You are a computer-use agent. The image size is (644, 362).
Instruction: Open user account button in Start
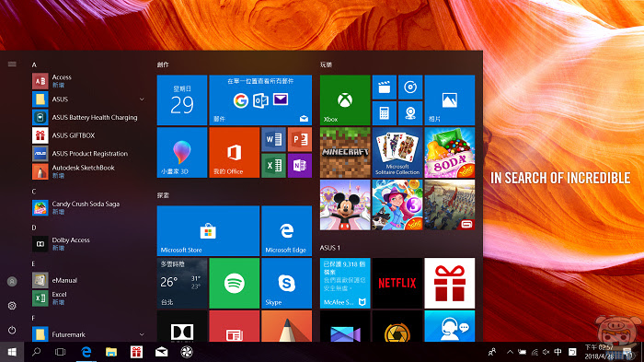pyautogui.click(x=12, y=281)
